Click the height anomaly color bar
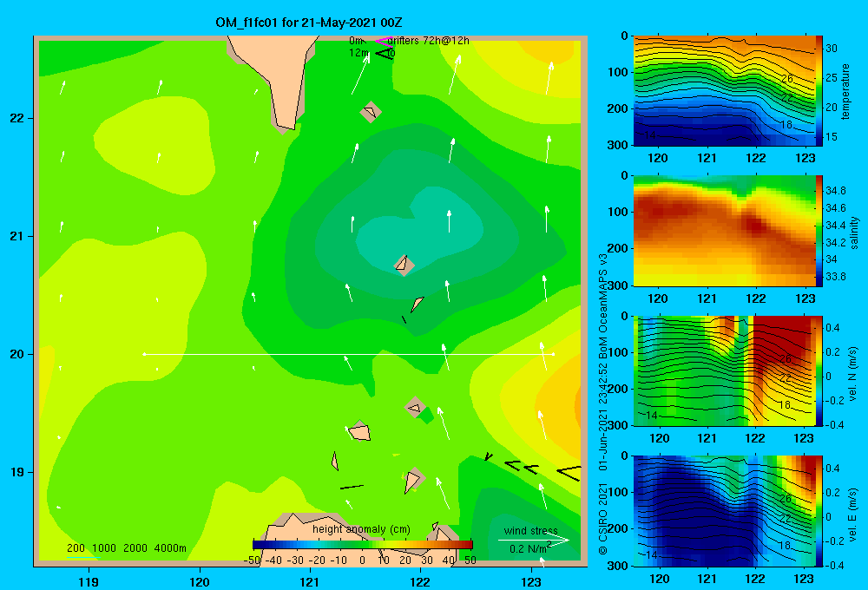The width and height of the screenshot is (868, 590). click(x=363, y=545)
